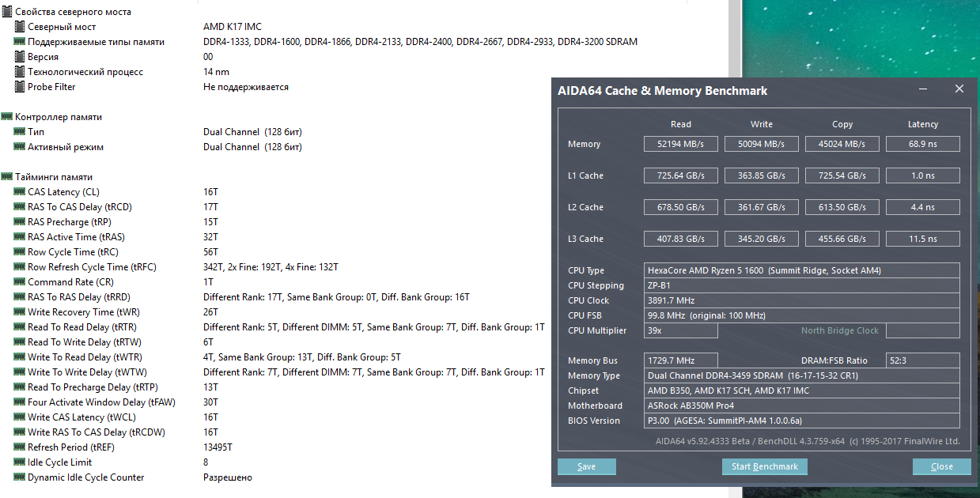Click L2 Cache Write value 361.67 GB/s
This screenshot has height=498, width=980.
(x=762, y=207)
